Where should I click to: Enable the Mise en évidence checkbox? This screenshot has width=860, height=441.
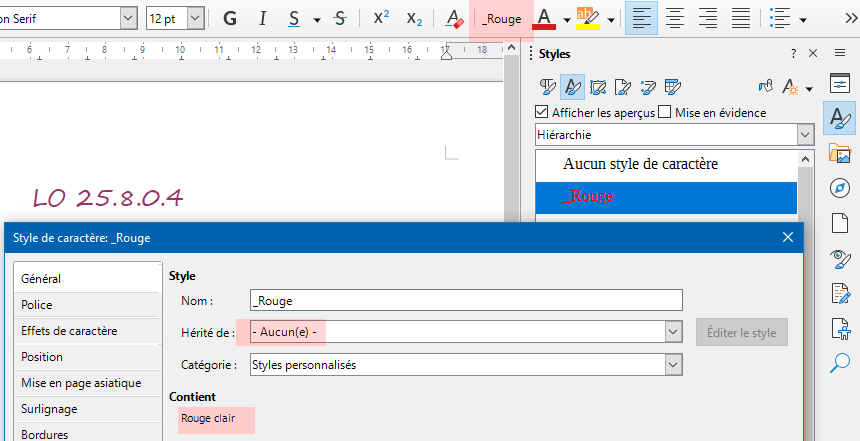click(x=665, y=113)
